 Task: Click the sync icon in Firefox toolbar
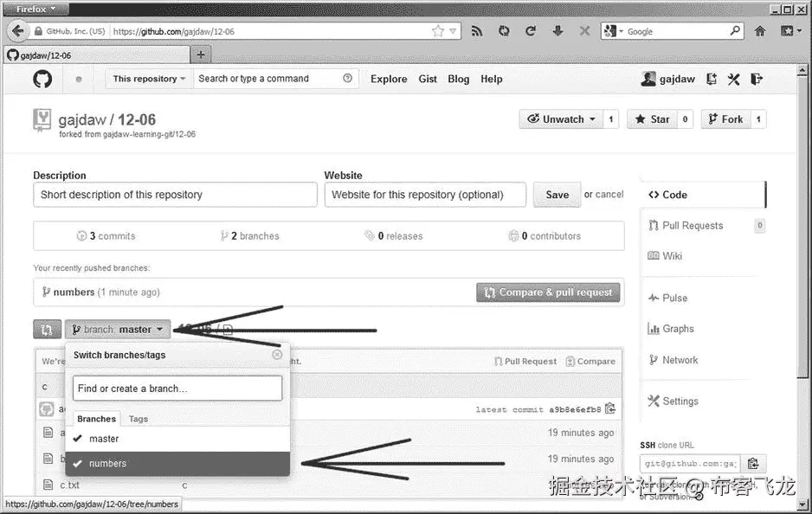click(504, 31)
